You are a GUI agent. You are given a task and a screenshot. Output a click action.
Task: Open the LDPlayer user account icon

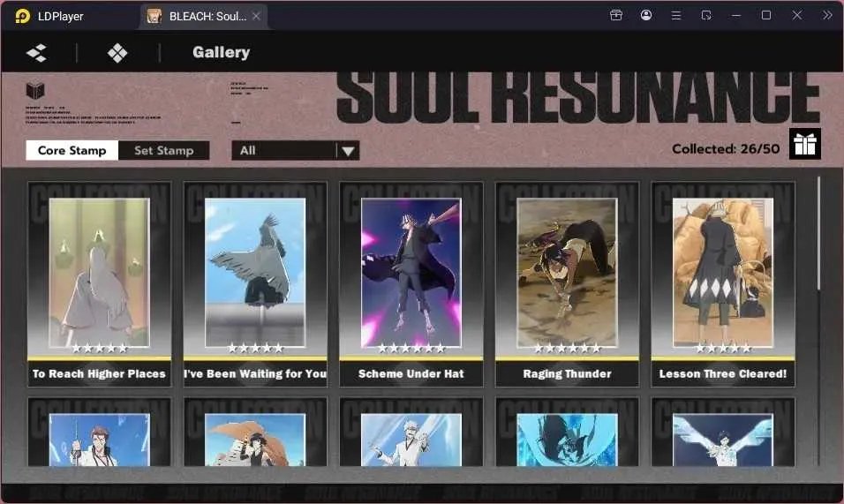pos(646,16)
